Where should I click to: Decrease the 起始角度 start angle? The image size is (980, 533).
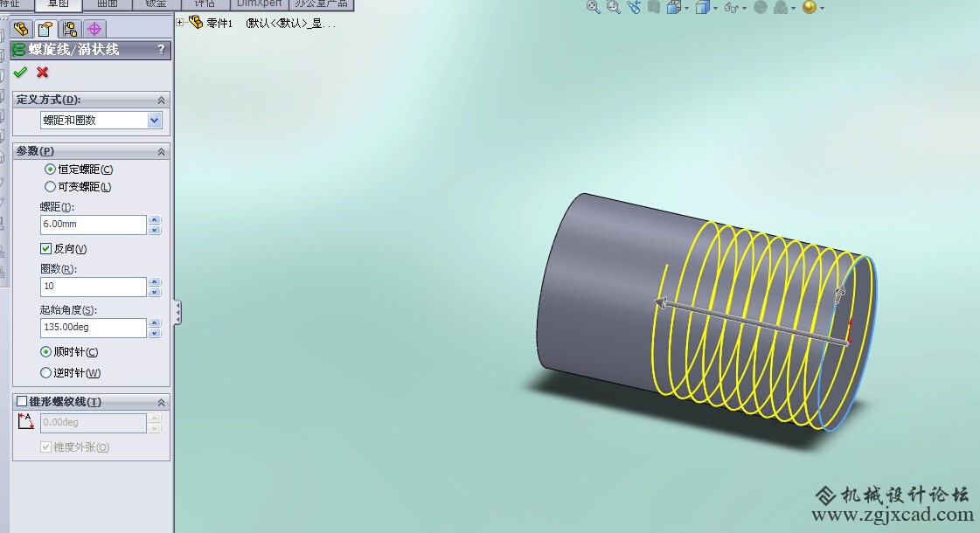click(155, 332)
